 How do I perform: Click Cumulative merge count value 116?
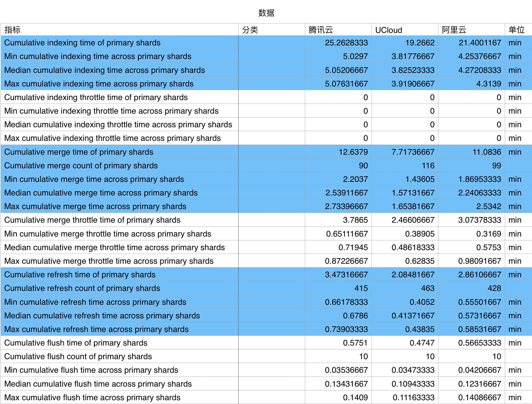click(x=405, y=166)
